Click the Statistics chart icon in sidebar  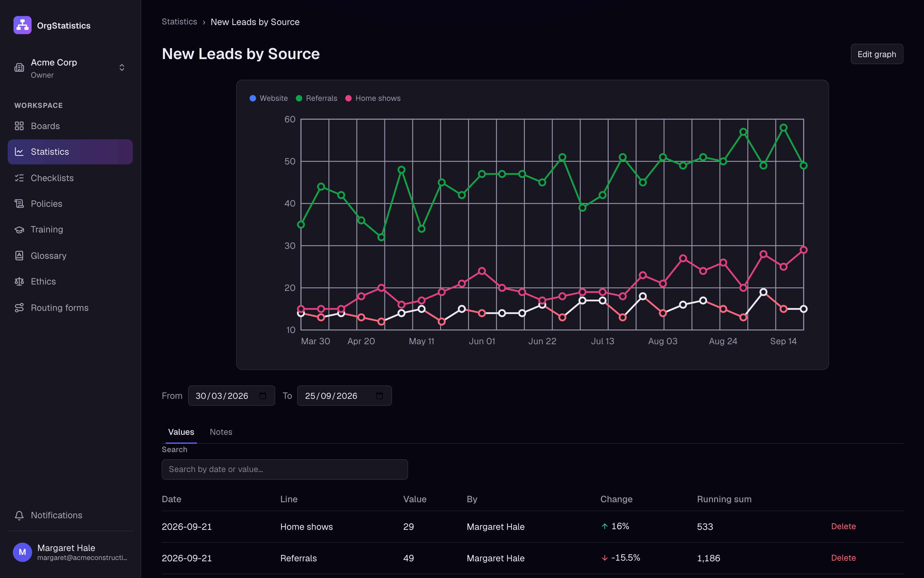click(19, 152)
